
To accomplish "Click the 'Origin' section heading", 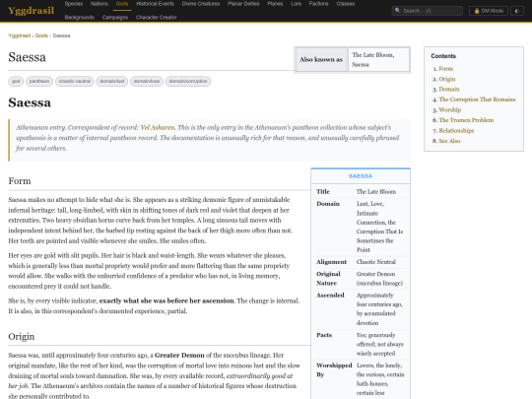I will [22, 337].
